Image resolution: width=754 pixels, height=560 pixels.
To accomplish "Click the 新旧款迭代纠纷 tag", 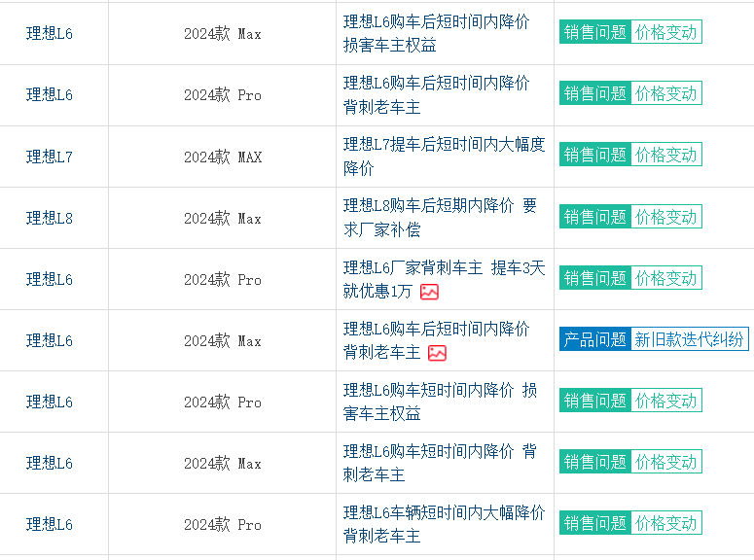I will point(689,339).
